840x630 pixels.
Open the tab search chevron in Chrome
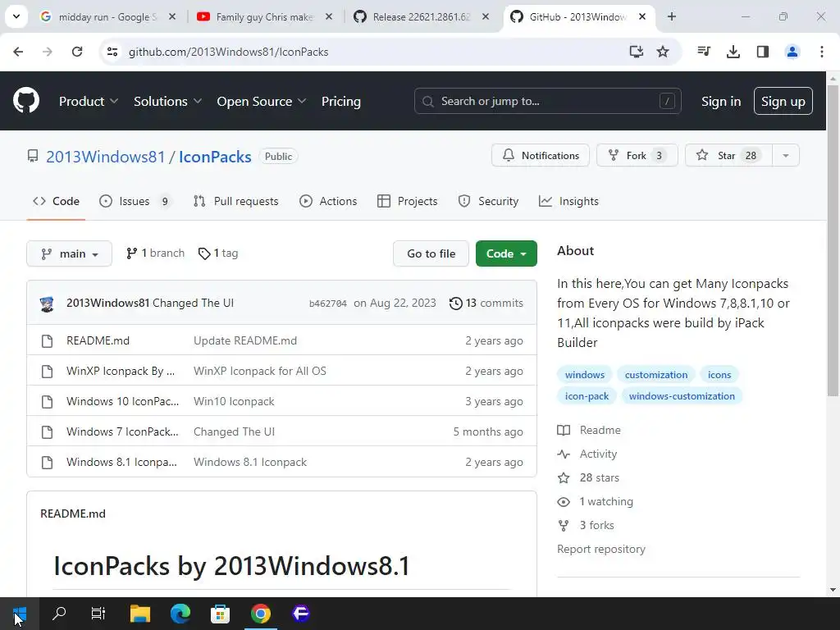[16, 16]
